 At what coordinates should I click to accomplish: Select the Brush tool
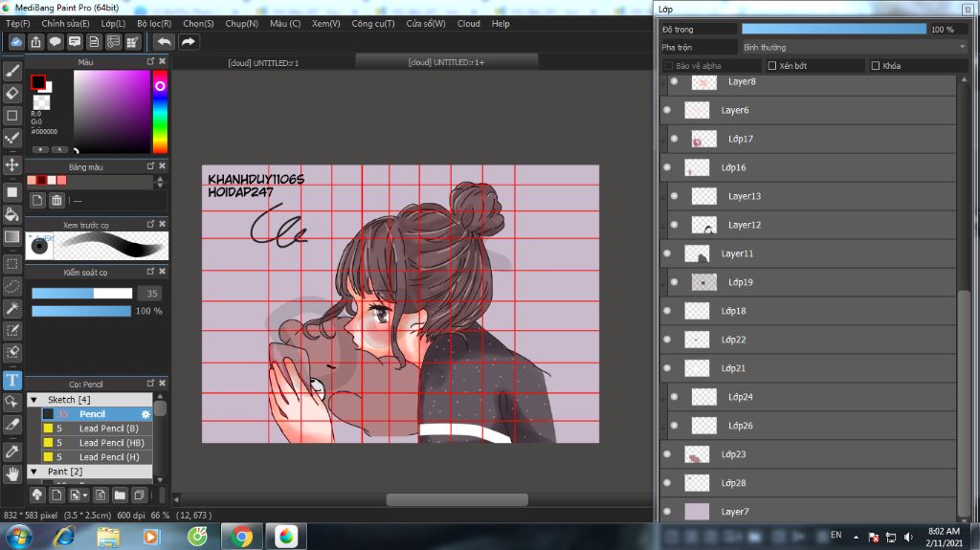11,71
